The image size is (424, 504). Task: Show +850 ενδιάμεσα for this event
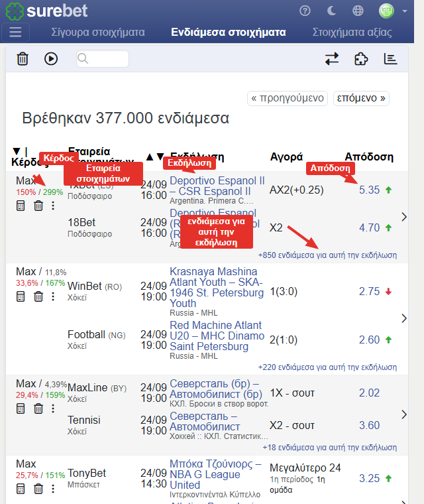click(327, 255)
